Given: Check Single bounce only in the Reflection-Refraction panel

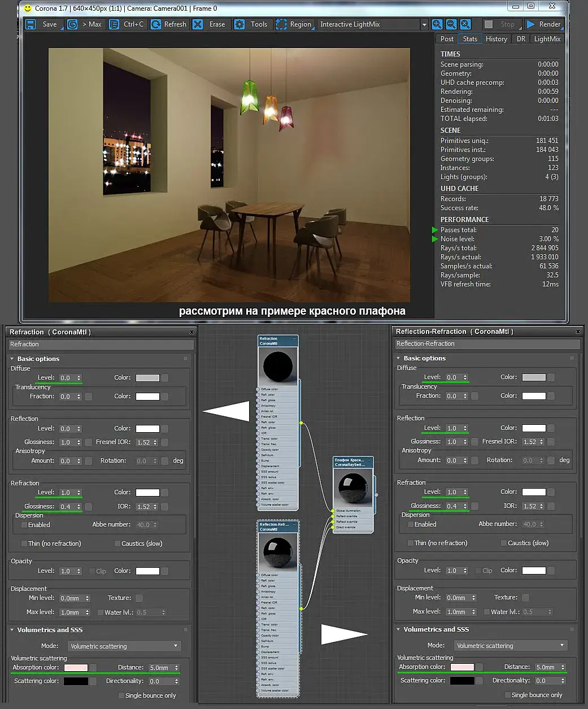Looking at the screenshot, I should click(507, 695).
